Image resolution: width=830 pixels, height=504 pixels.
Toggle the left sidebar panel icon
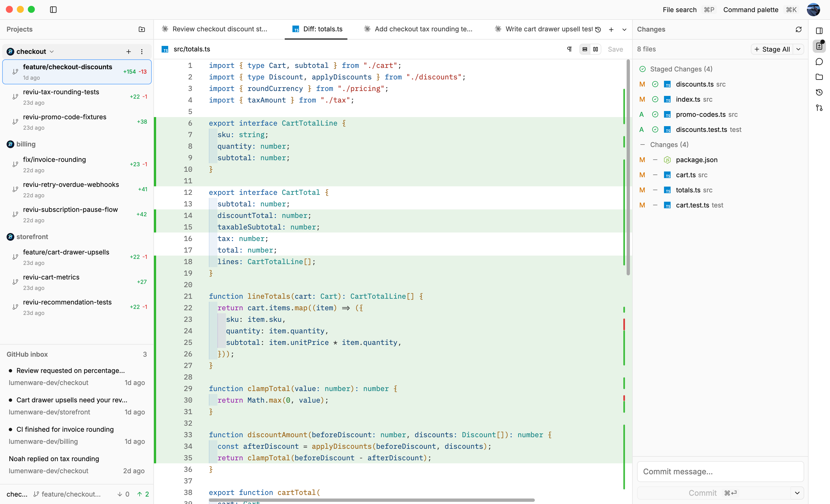pos(53,9)
